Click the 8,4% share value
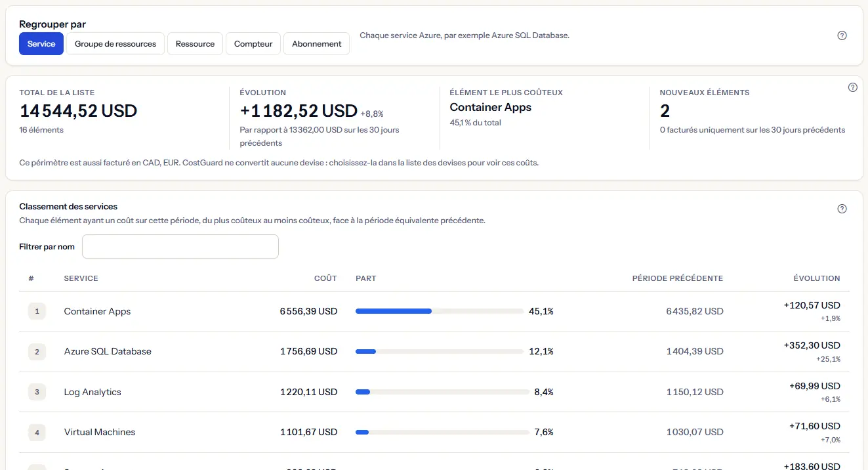Screen dimensions: 868x470 [x=544, y=392]
